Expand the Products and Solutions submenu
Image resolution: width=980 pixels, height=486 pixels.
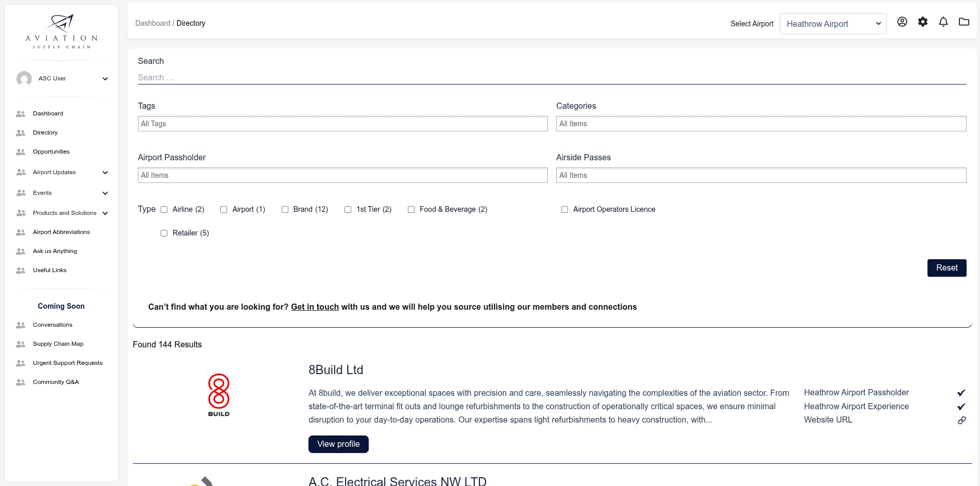click(x=105, y=213)
